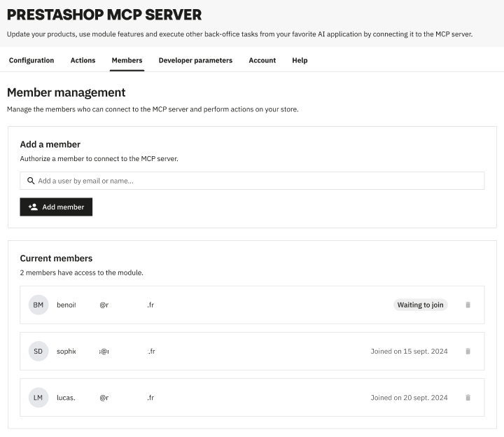The width and height of the screenshot is (504, 437).
Task: Open the Account tab
Action: pos(262,60)
